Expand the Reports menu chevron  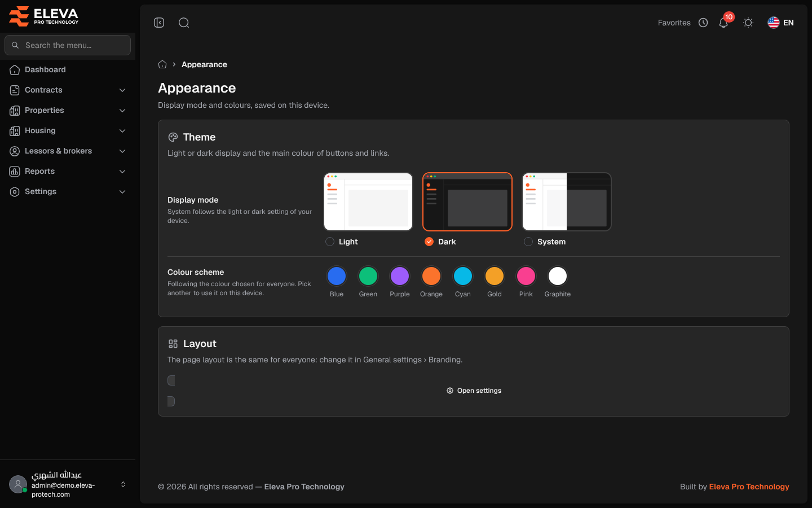pos(122,172)
